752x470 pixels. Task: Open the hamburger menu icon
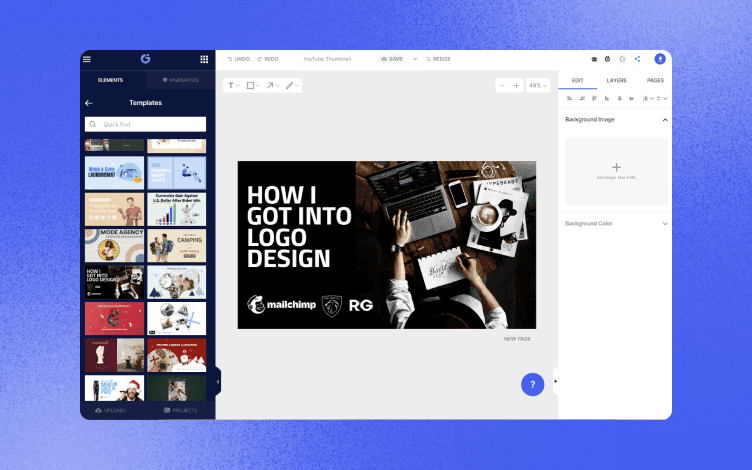coord(87,59)
